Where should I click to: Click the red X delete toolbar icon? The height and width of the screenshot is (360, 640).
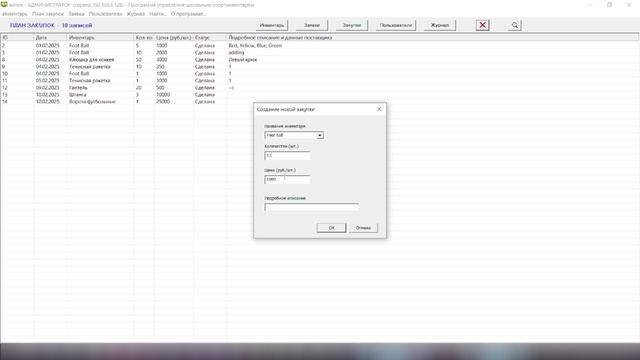click(x=482, y=25)
